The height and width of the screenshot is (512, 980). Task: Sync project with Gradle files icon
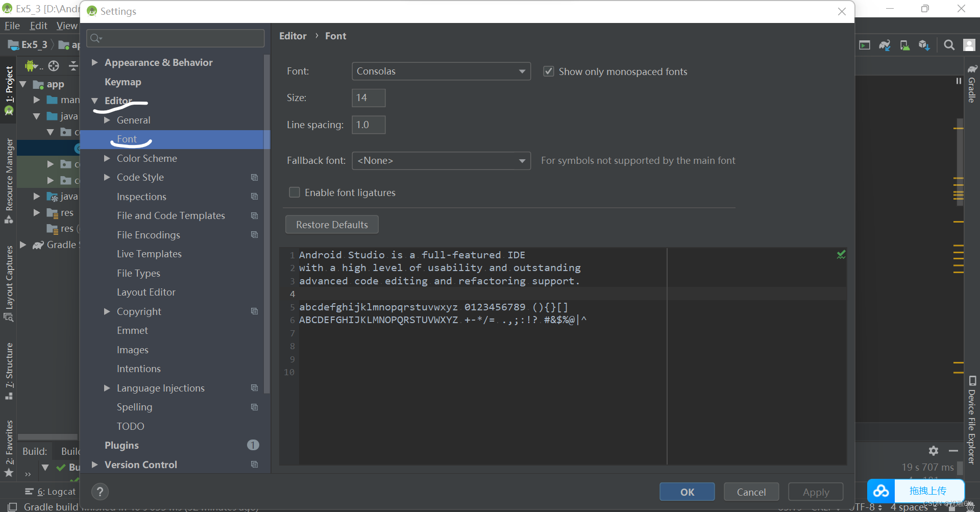coord(885,45)
